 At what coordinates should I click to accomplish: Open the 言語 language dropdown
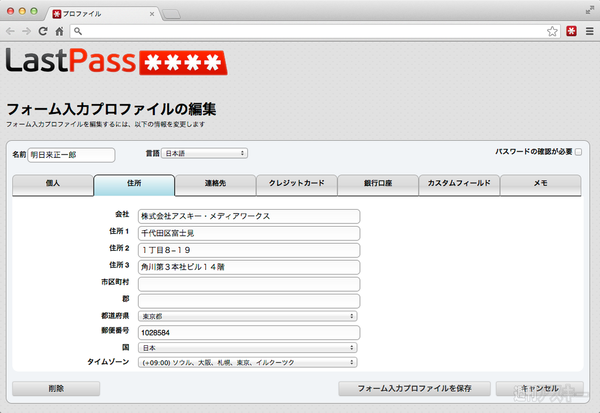(204, 153)
